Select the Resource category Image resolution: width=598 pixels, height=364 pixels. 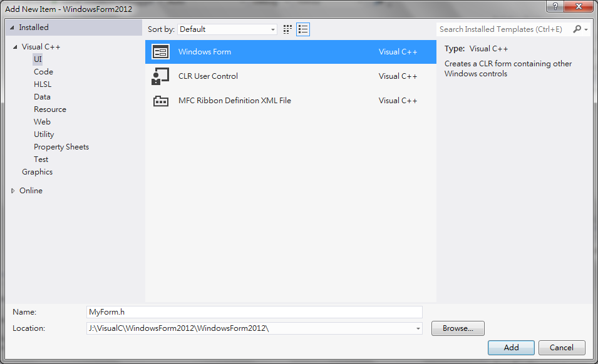50,109
